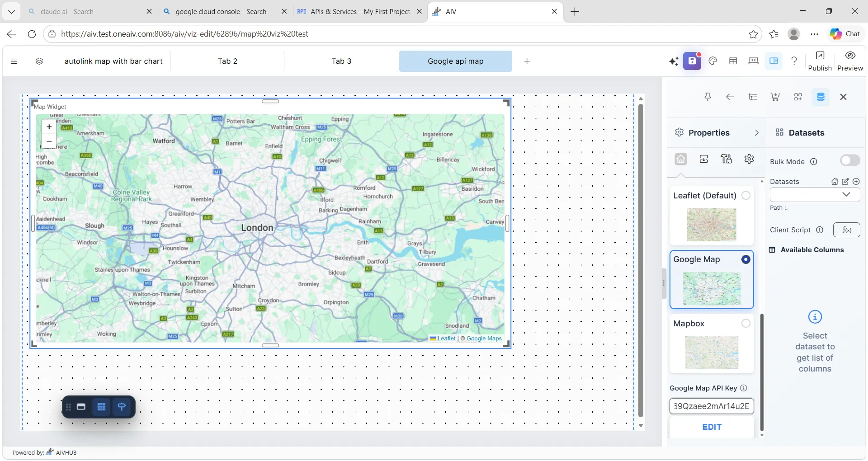The width and height of the screenshot is (868, 461).
Task: Click the pin icon in properties panel
Action: (x=708, y=97)
